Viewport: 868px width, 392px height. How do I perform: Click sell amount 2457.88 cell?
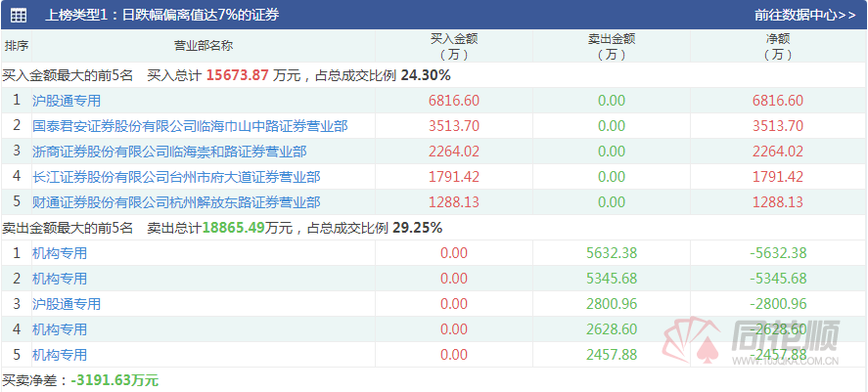(x=612, y=355)
